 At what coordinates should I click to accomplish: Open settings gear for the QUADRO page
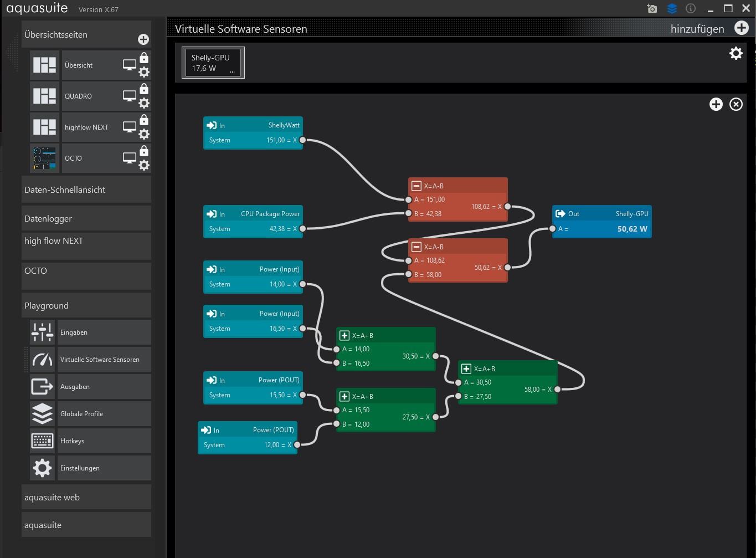[x=144, y=103]
